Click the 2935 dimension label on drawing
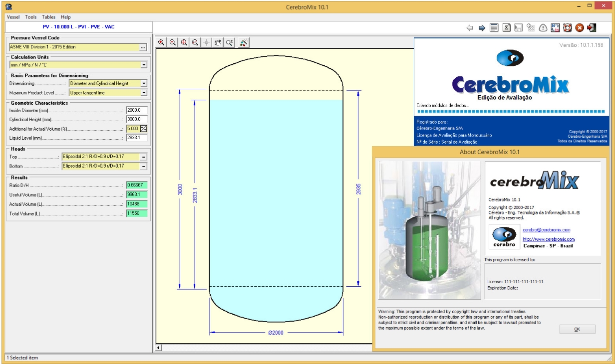This screenshot has width=615, height=364. tap(359, 188)
